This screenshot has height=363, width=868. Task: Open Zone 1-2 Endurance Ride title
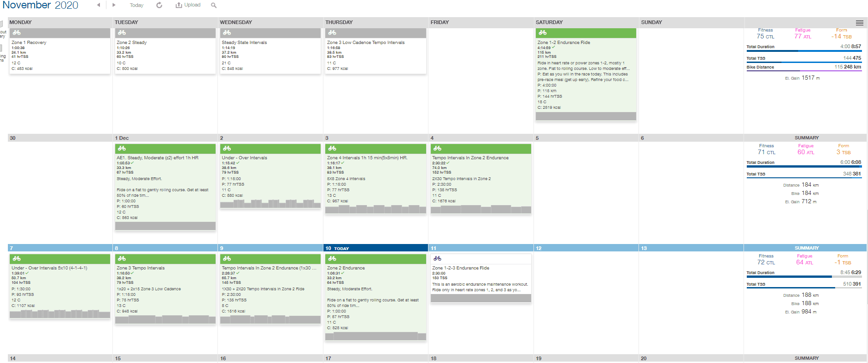point(564,43)
